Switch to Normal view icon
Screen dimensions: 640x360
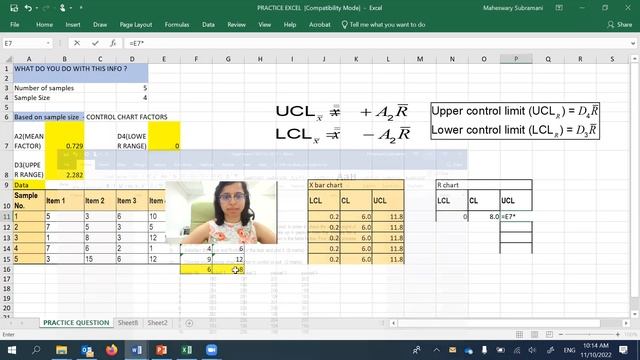point(519,334)
